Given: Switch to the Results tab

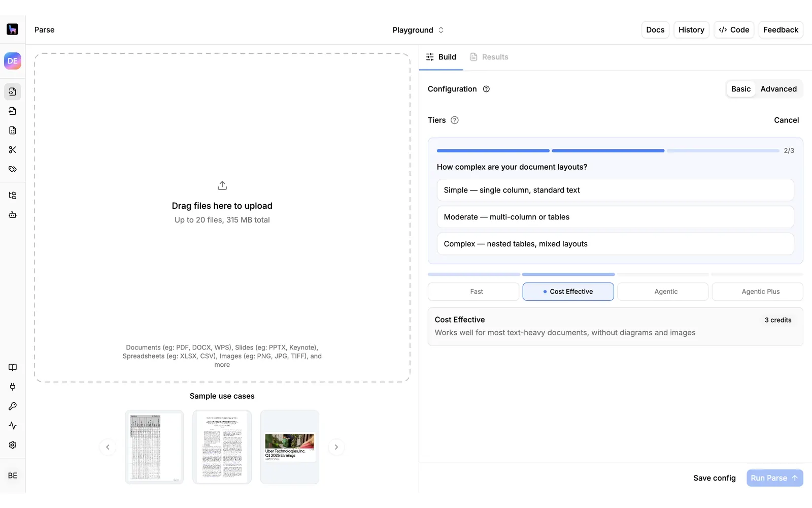Looking at the screenshot, I should point(489,57).
